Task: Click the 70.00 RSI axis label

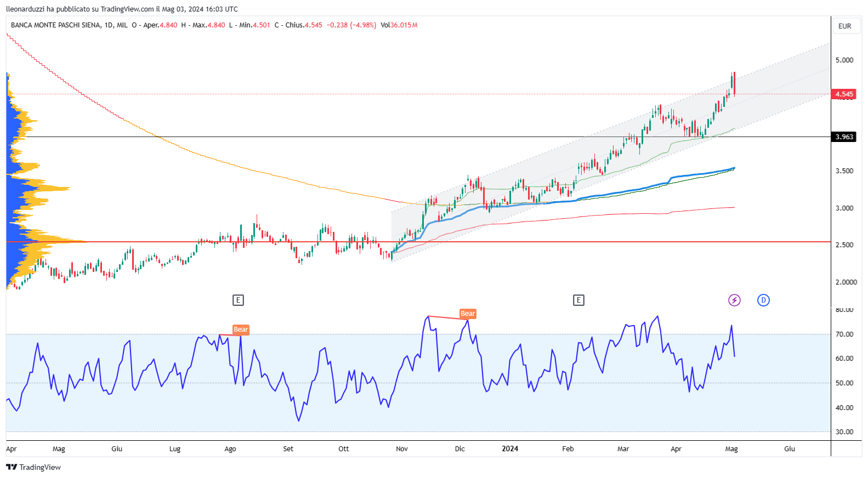Action: point(844,334)
